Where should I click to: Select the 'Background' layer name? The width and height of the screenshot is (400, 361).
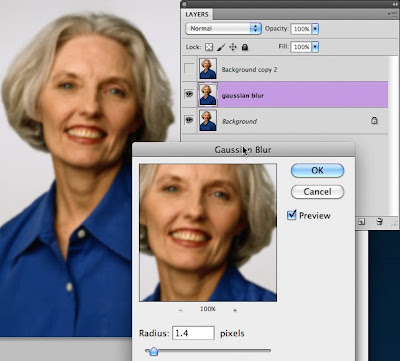239,121
